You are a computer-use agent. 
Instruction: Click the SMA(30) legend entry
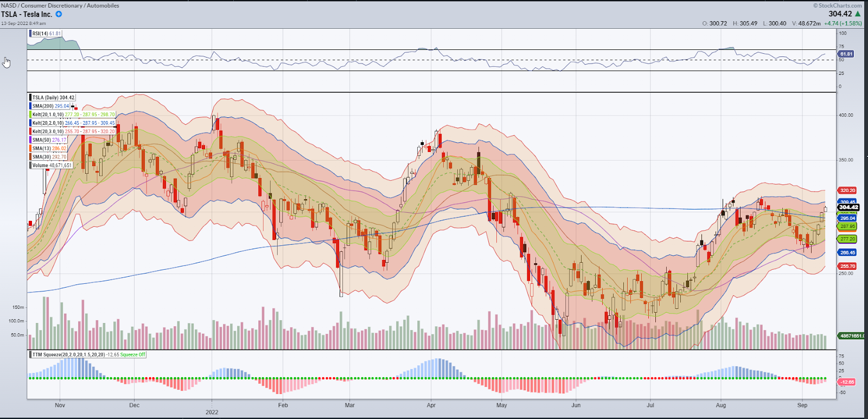tap(48, 157)
